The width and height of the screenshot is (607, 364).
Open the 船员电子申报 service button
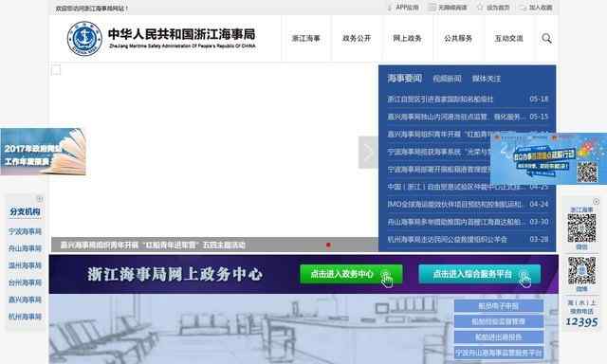point(499,306)
